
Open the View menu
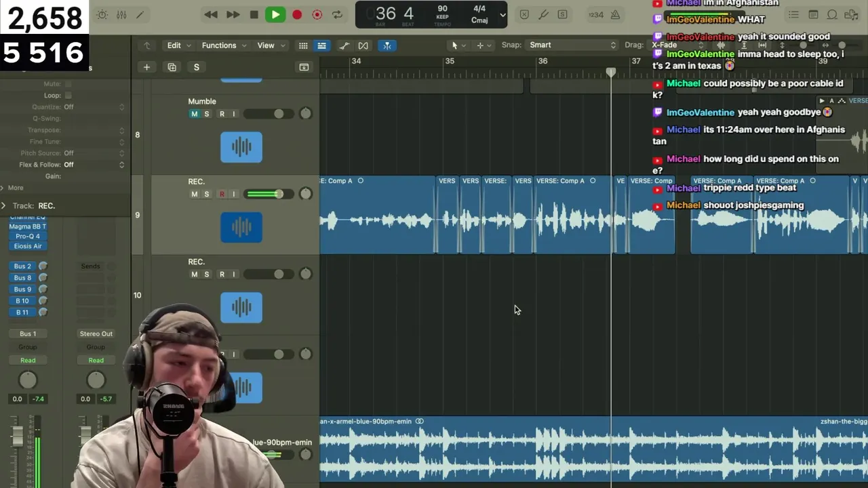point(270,45)
